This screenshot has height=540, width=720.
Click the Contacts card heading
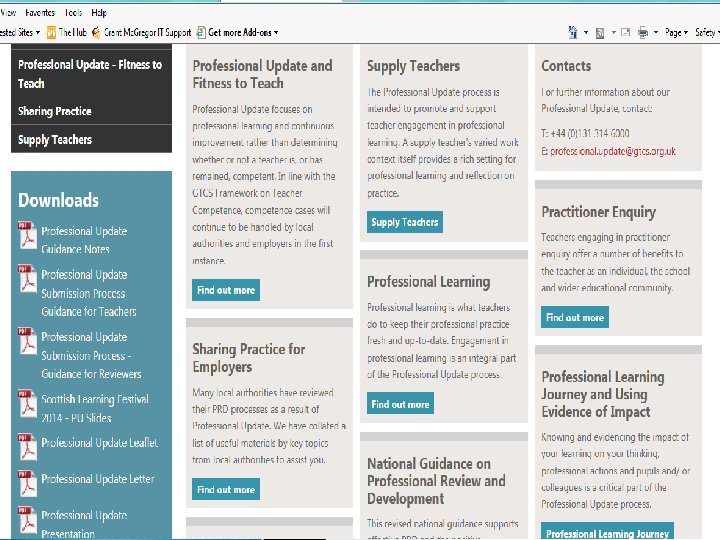(566, 66)
